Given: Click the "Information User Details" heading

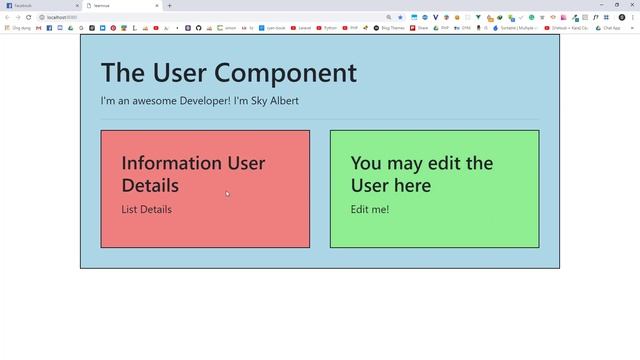Looking at the screenshot, I should tap(193, 174).
